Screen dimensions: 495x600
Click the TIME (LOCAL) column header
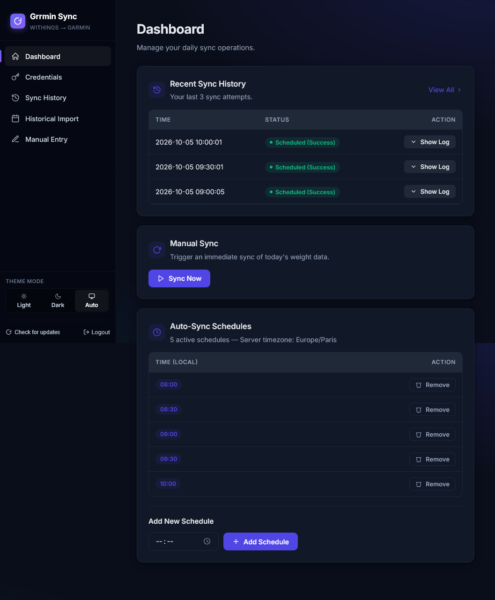[x=176, y=362]
